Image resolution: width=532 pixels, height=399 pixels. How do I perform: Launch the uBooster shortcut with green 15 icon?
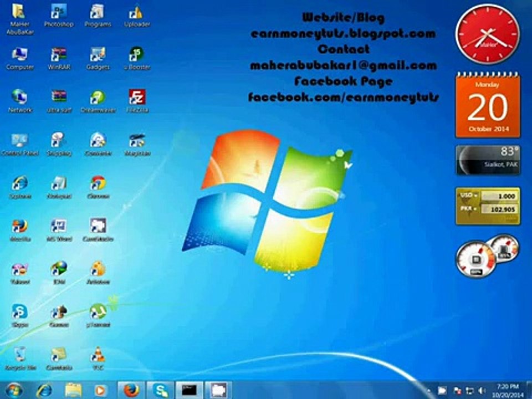pos(137,59)
